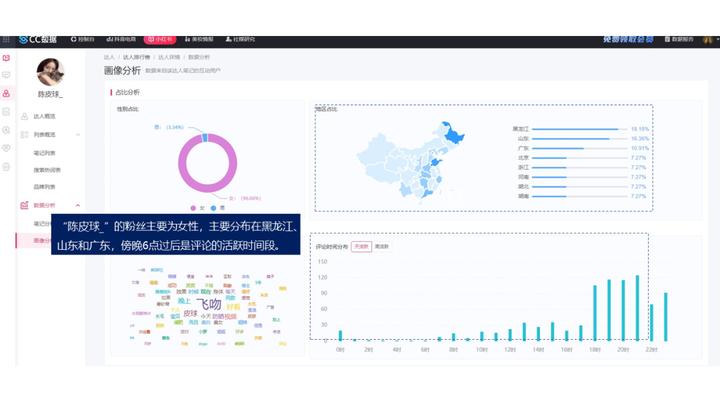The image size is (720, 405).
Task: Open 笔记列表 in the sidebar
Action: click(45, 153)
